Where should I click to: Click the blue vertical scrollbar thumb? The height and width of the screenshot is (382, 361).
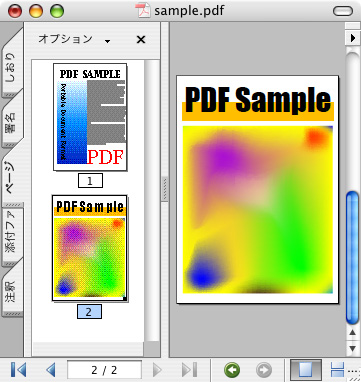click(x=352, y=258)
